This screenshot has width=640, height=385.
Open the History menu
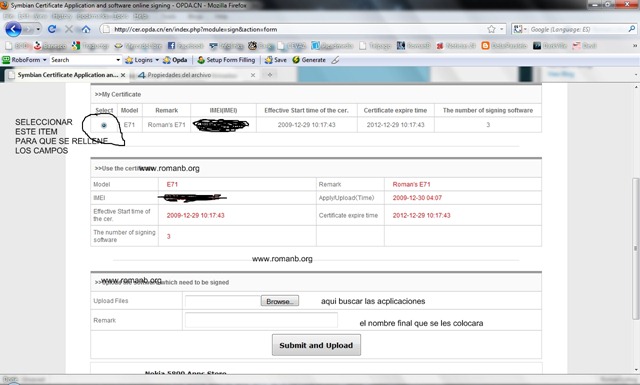(x=62, y=16)
